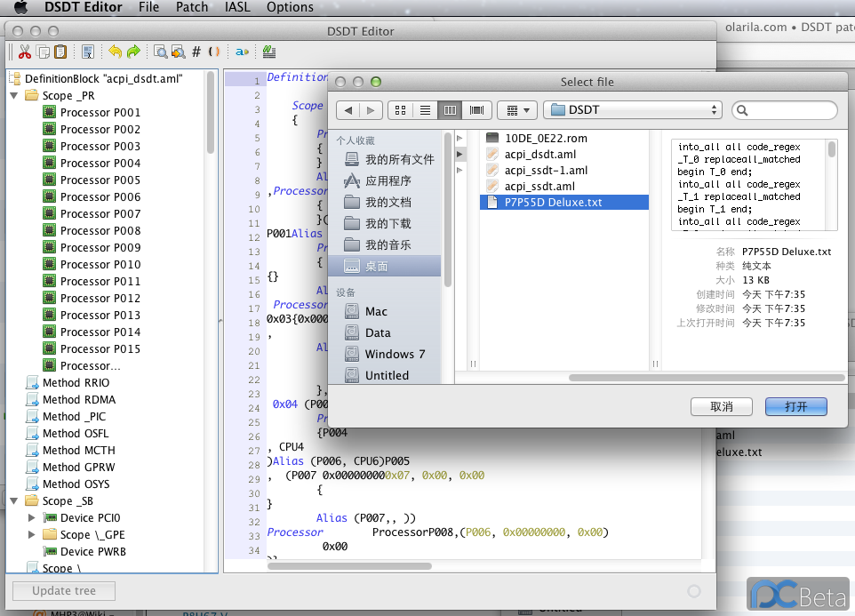Click the yellow Undo arrow icon

[115, 52]
